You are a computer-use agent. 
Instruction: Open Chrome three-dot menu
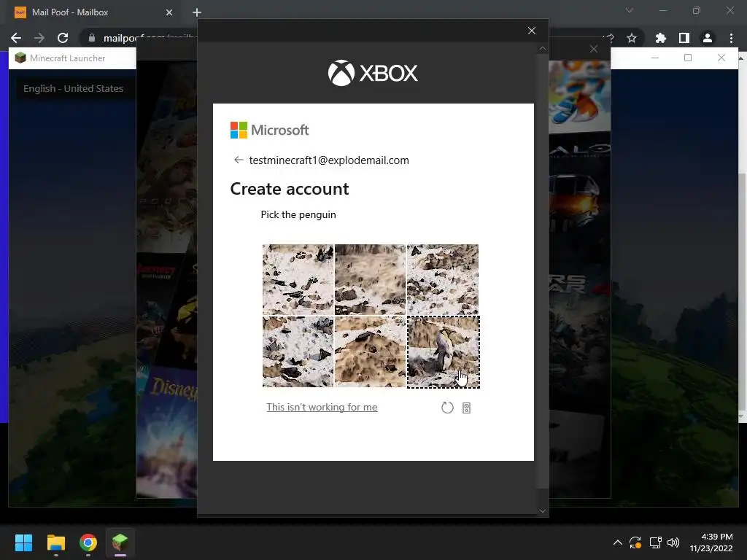731,38
